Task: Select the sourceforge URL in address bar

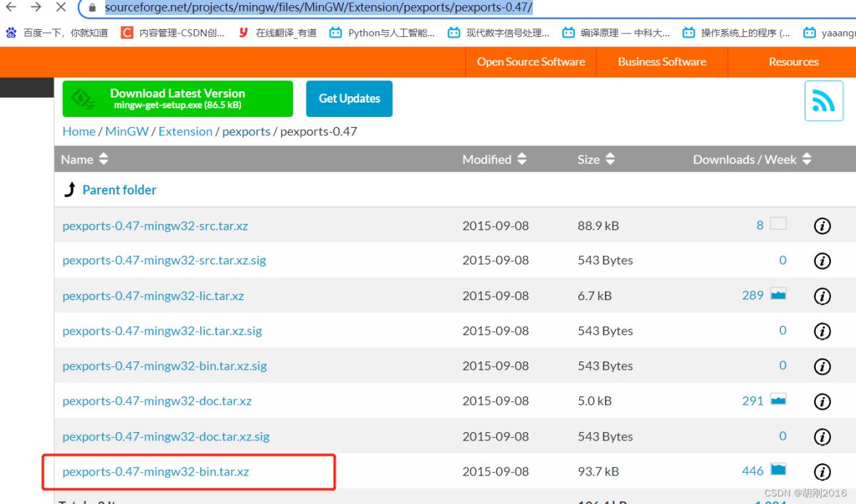Action: click(x=318, y=8)
